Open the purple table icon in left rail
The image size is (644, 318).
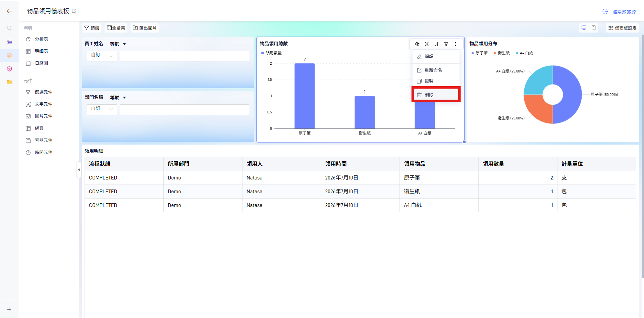pyautogui.click(x=9, y=42)
